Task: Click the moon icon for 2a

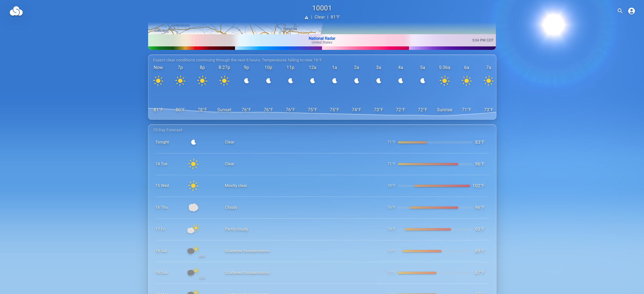Action: [356, 81]
